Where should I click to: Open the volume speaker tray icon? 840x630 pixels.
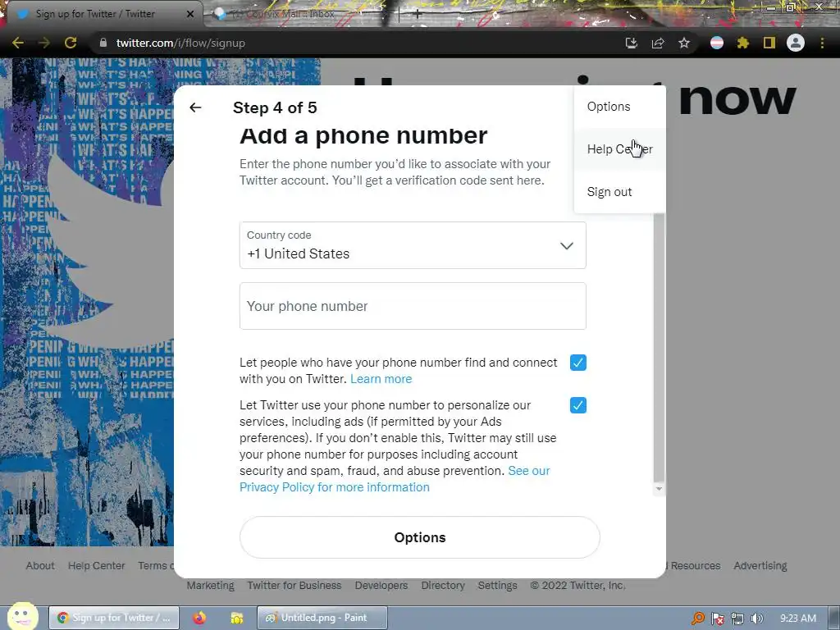pyautogui.click(x=757, y=619)
